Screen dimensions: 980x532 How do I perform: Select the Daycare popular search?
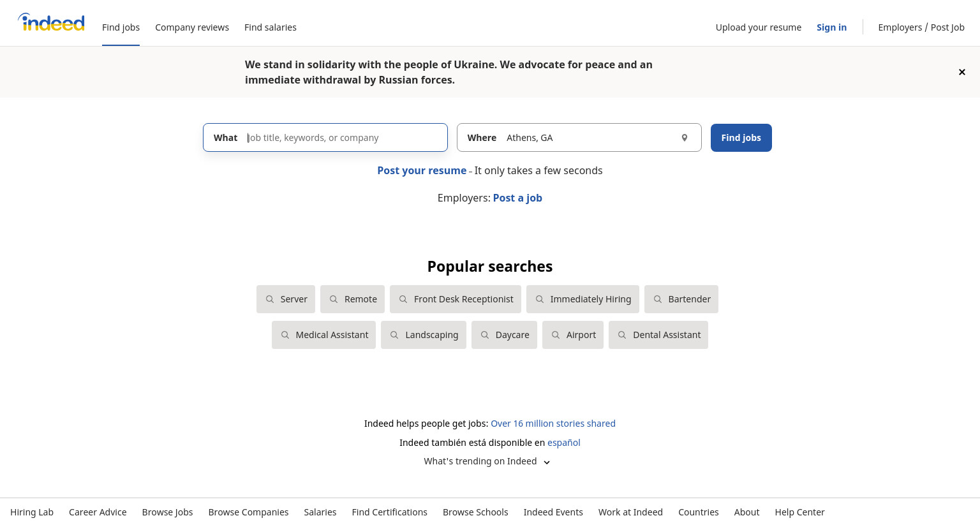coord(504,335)
